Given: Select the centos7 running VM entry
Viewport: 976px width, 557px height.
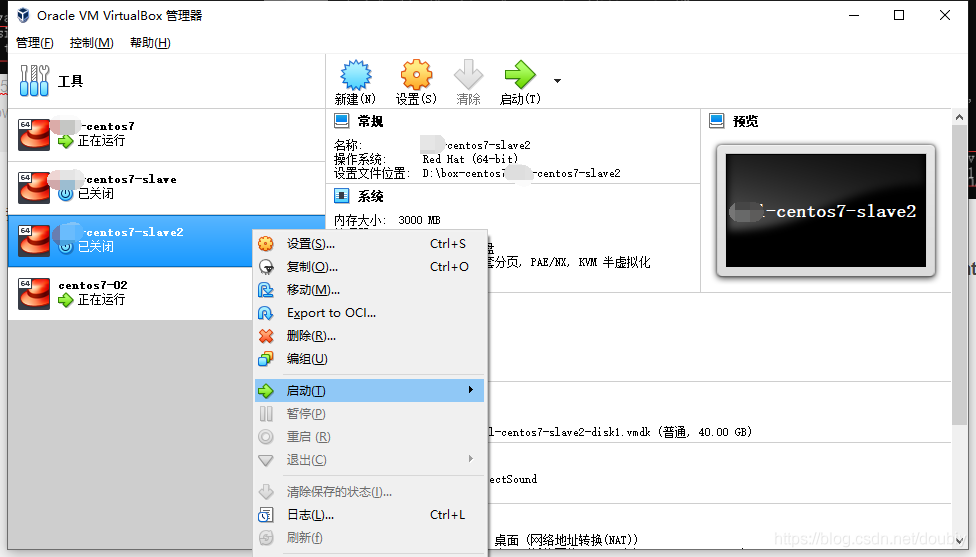Looking at the screenshot, I should pos(166,135).
